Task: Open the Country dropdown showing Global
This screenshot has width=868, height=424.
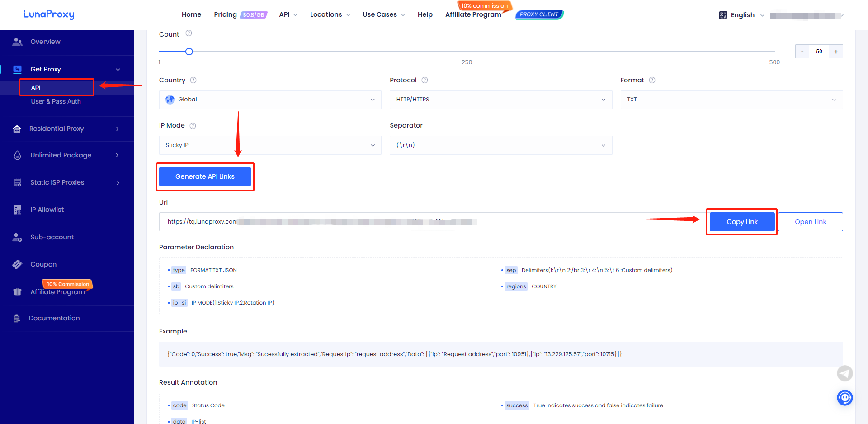Action: pyautogui.click(x=270, y=100)
